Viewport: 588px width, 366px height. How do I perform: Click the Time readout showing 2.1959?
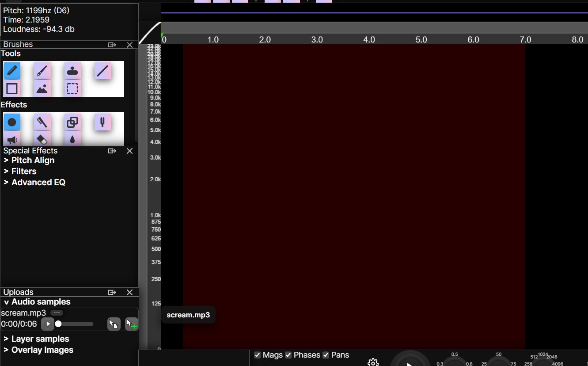(27, 20)
